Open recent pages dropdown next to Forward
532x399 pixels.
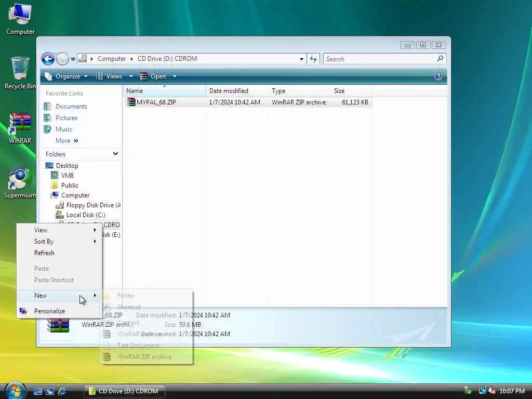click(73, 59)
